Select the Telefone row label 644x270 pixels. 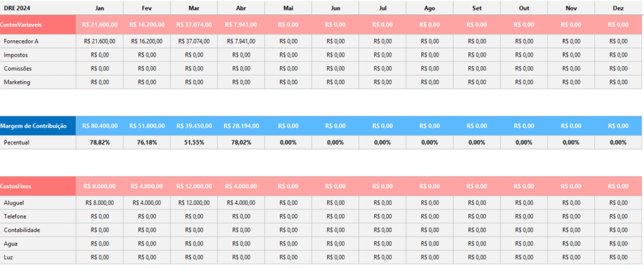coord(15,217)
